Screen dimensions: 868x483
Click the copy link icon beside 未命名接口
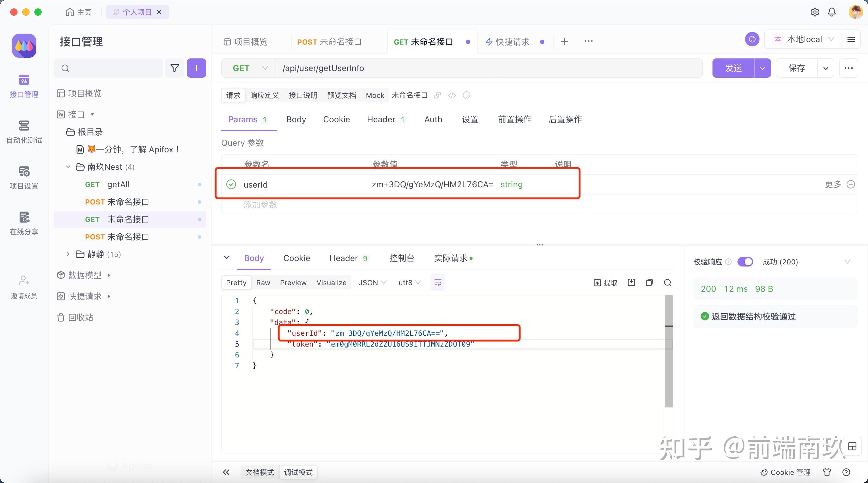click(437, 95)
